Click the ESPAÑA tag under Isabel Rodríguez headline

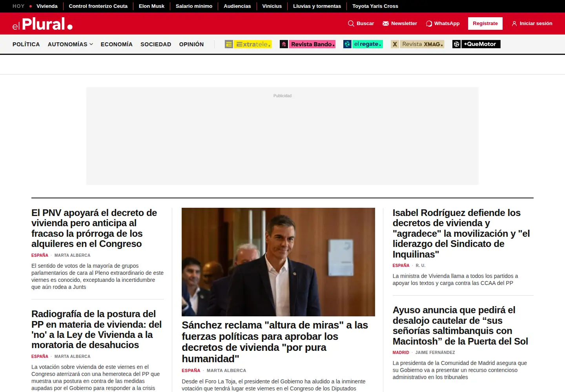pyautogui.click(x=401, y=266)
